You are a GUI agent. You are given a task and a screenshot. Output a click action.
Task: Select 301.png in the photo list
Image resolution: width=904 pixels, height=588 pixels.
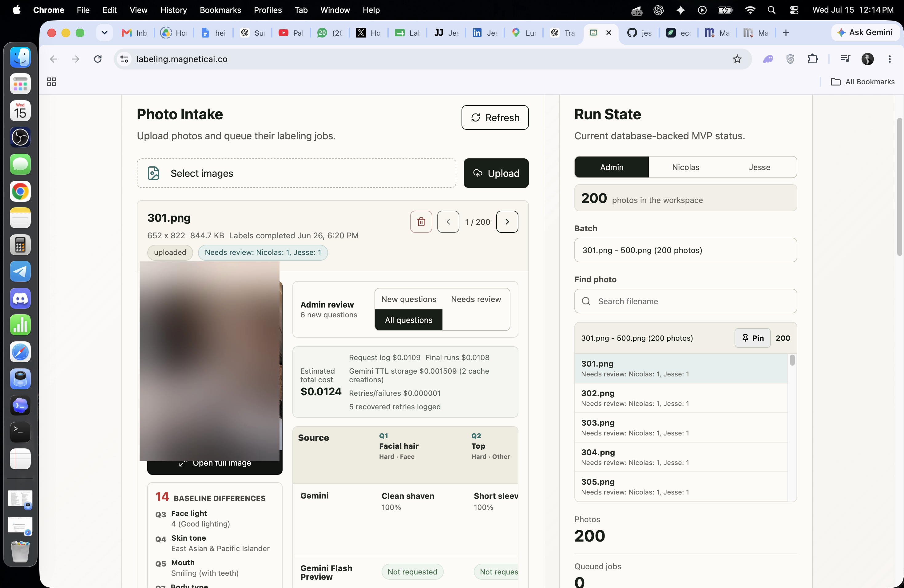point(681,368)
